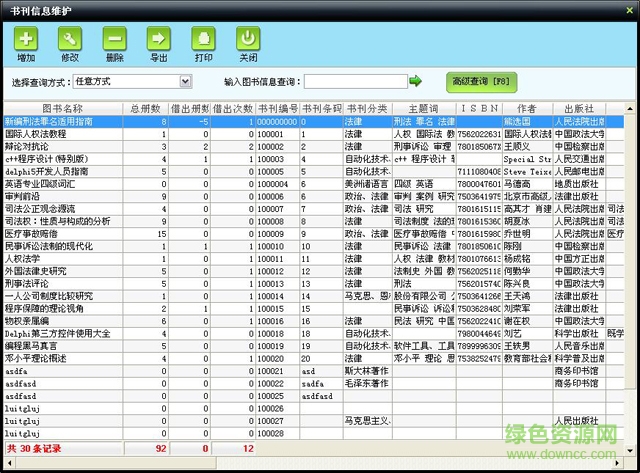
Task: Sort by the 图书名称 column header
Action: (62, 108)
